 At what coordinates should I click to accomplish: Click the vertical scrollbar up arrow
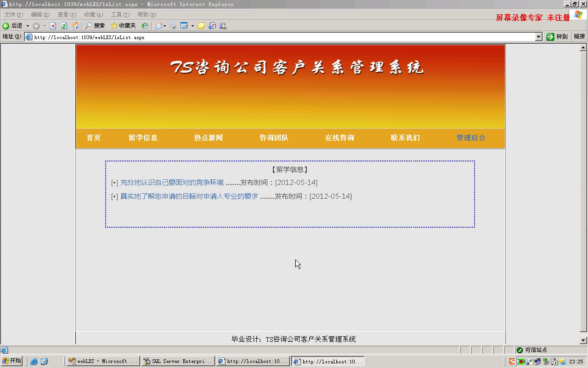(583, 48)
